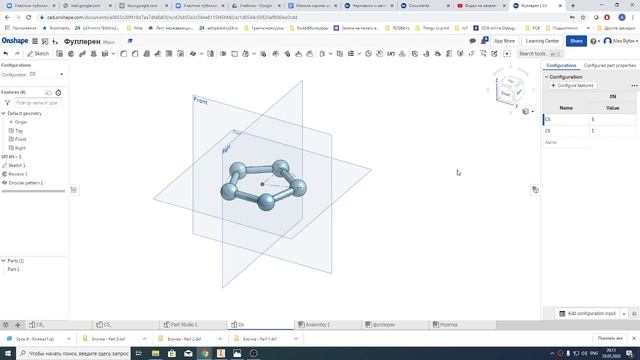Select Circular pattern 1 feature
This screenshot has height=360, width=640.
[25, 183]
